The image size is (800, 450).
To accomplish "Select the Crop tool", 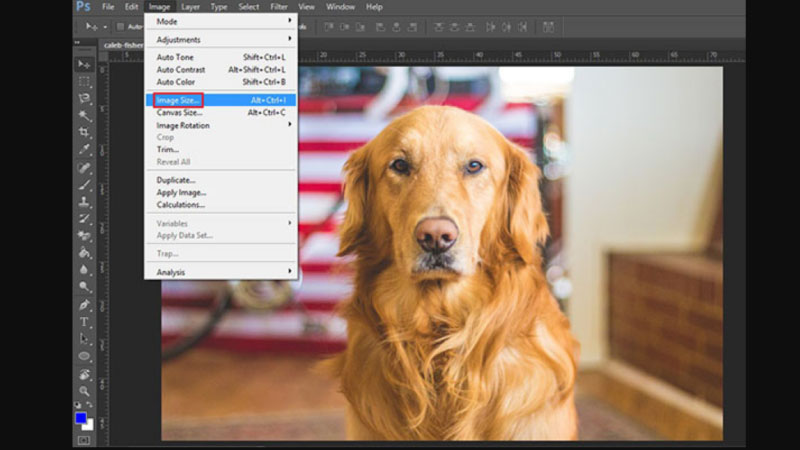I will 84,133.
